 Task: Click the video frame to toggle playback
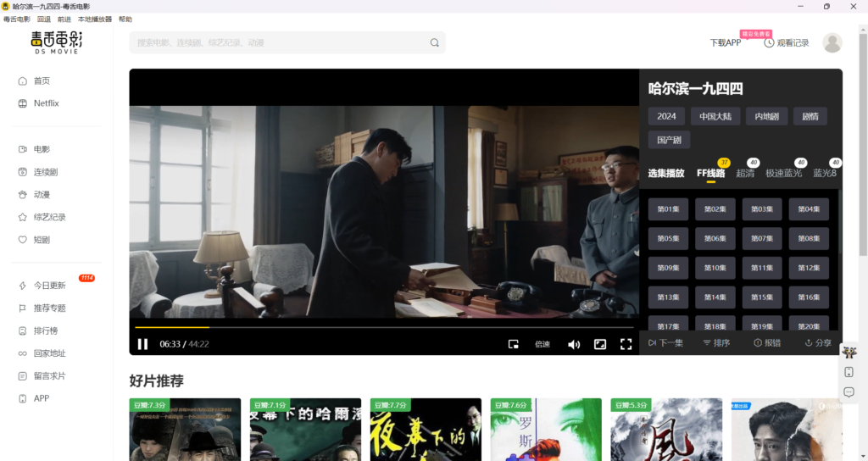click(384, 212)
